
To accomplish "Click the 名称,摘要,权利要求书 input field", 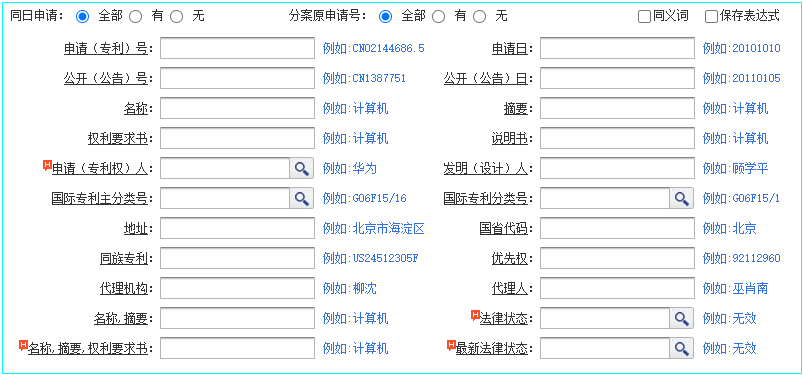I will pyautogui.click(x=238, y=348).
